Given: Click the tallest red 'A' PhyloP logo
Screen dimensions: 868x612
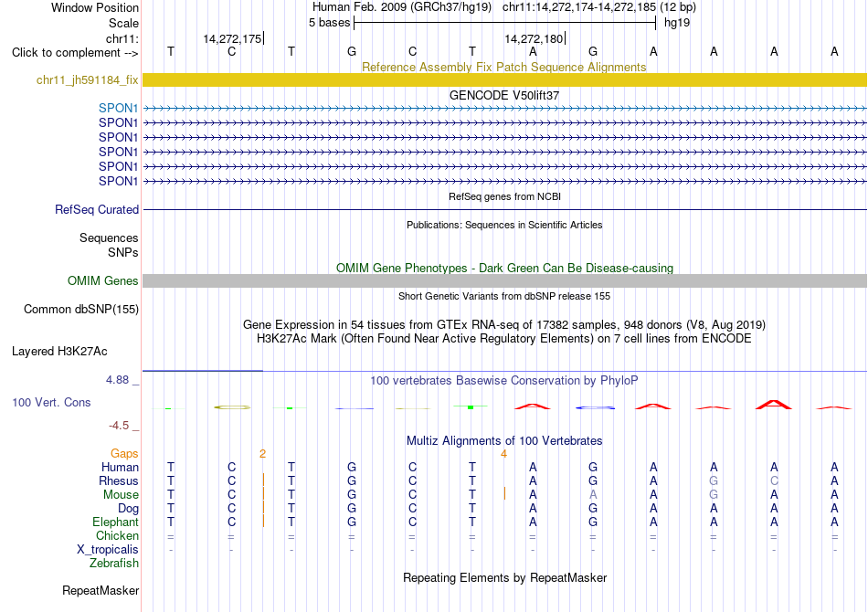Looking at the screenshot, I should click(774, 405).
